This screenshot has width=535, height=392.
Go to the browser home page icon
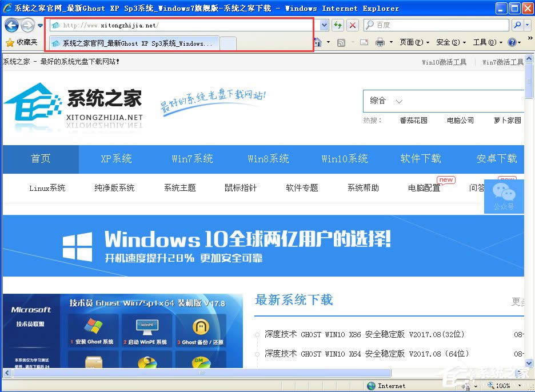click(318, 42)
